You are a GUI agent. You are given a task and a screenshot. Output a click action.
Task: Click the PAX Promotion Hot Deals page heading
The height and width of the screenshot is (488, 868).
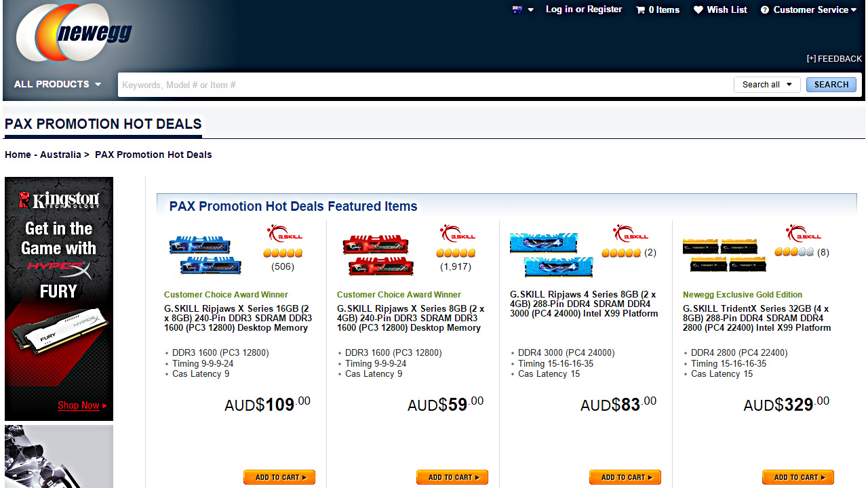click(103, 124)
